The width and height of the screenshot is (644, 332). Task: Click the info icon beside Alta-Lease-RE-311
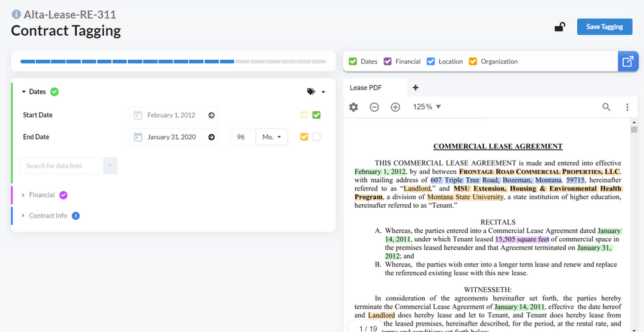(x=16, y=15)
